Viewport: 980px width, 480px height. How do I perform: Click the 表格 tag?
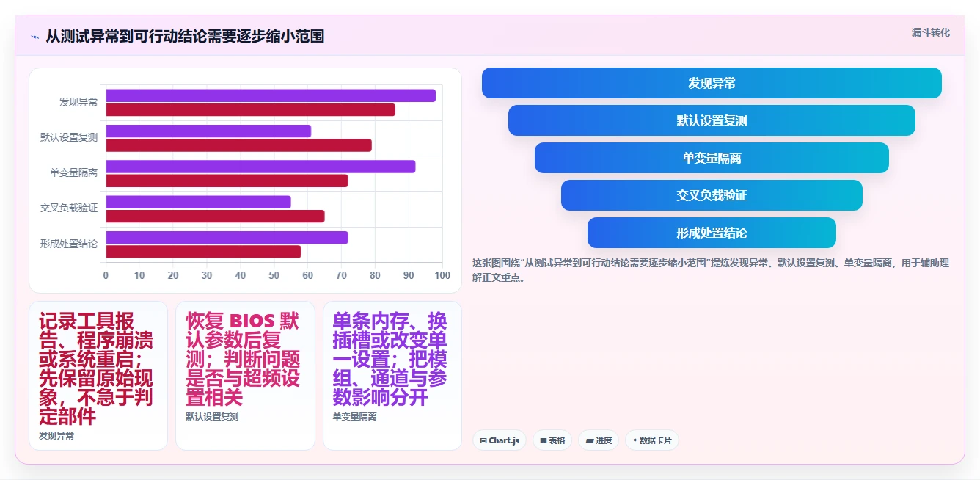tap(552, 440)
